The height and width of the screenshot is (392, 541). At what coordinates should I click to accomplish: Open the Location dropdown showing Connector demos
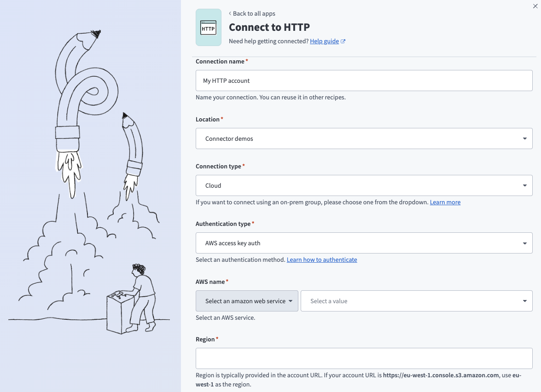click(x=364, y=138)
